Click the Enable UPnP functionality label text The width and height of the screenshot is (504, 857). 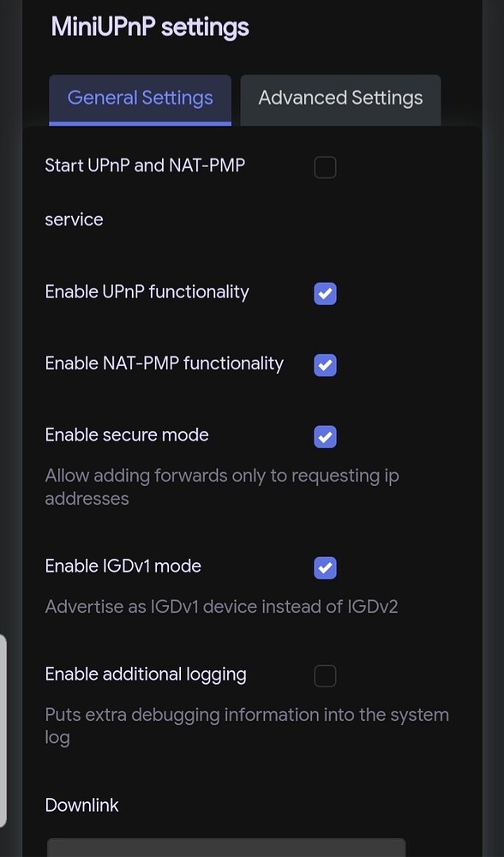click(147, 291)
